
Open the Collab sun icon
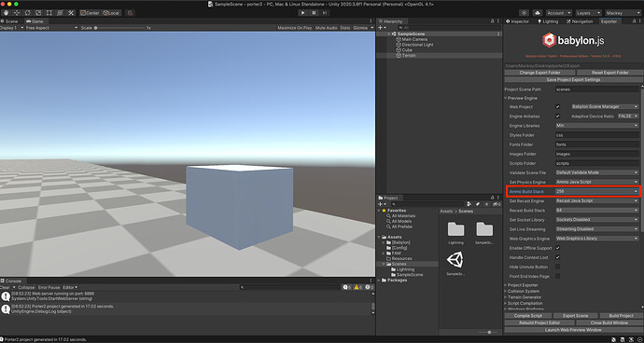525,13
